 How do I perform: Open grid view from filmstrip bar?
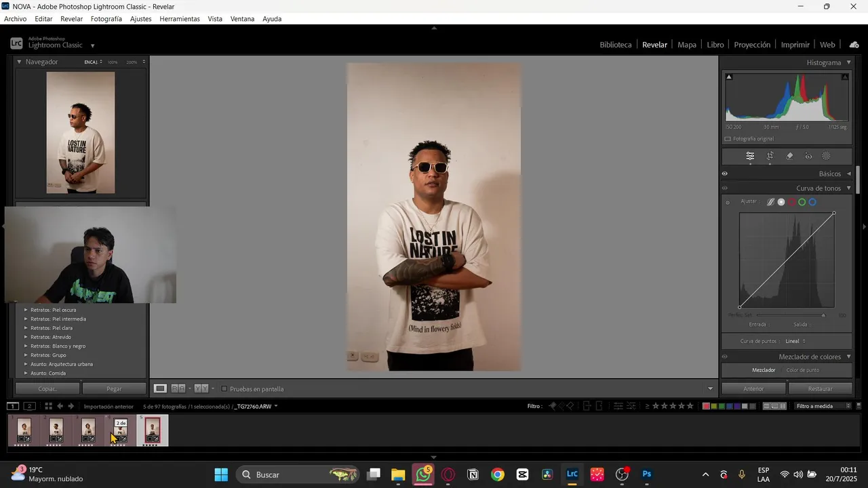point(48,406)
